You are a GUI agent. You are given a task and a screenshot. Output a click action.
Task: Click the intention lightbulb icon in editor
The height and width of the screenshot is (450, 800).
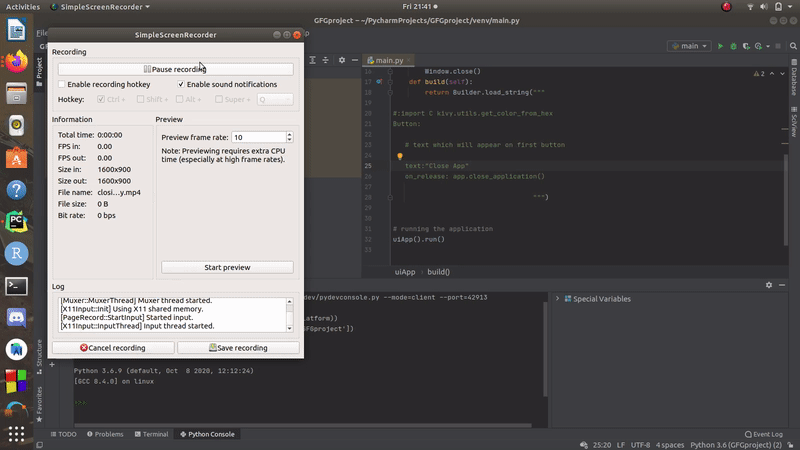coord(399,156)
